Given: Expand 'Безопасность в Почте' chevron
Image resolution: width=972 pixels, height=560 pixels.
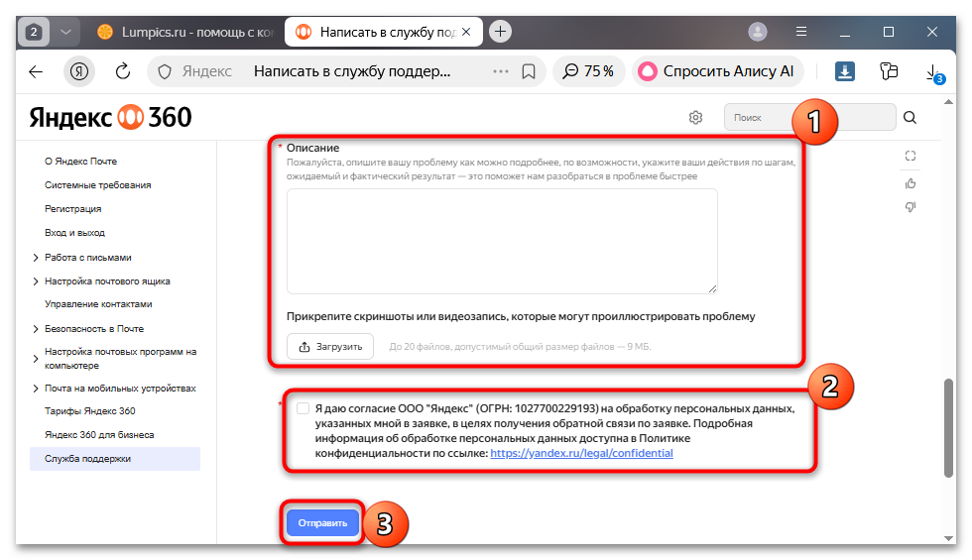Looking at the screenshot, I should (36, 329).
